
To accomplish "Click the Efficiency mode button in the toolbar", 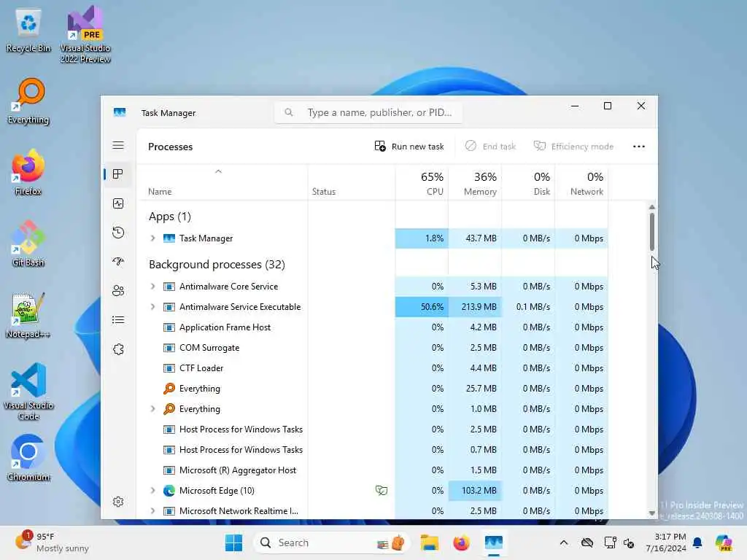I will (573, 147).
